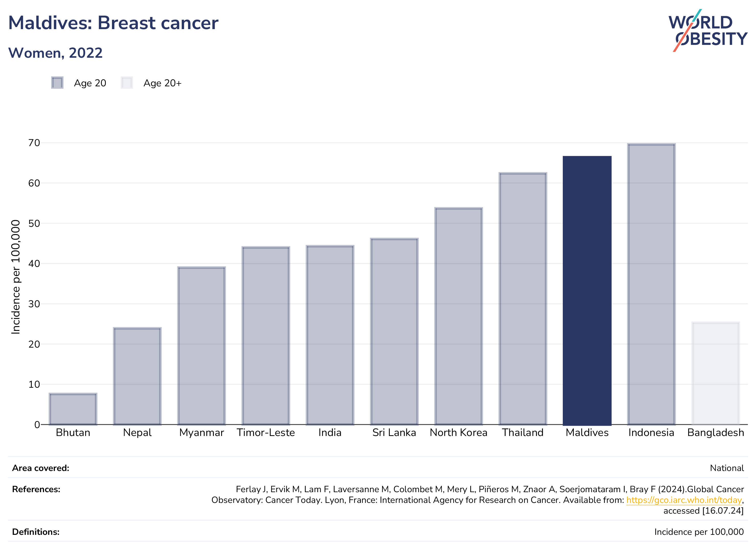Select the Thailand bar
The image size is (756, 555).
523,299
